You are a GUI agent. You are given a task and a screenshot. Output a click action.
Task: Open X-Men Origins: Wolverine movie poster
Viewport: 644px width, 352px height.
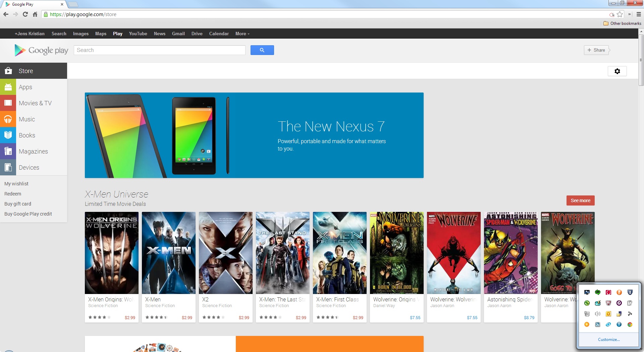(111, 253)
